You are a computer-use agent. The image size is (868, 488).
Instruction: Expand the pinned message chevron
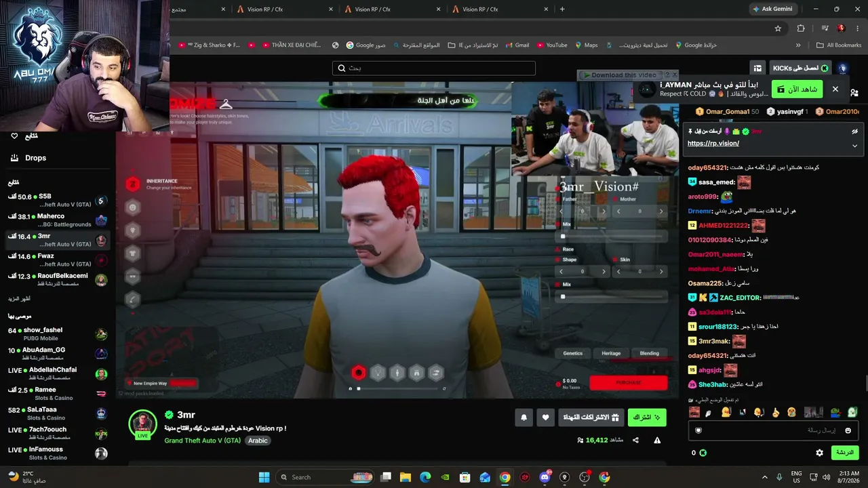point(854,145)
